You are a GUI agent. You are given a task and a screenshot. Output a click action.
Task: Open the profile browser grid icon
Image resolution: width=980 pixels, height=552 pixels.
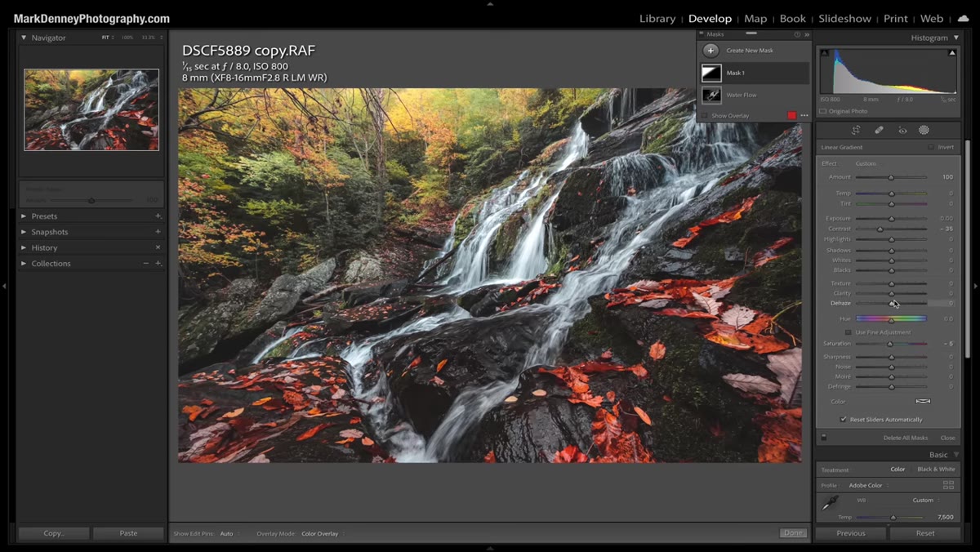click(x=948, y=485)
